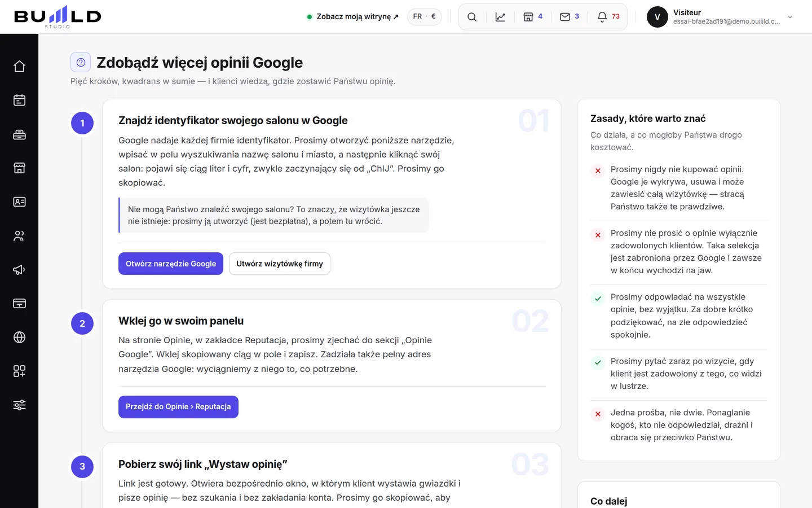This screenshot has height=508, width=812.
Task: Open the credit card icon in sidebar
Action: (x=19, y=304)
